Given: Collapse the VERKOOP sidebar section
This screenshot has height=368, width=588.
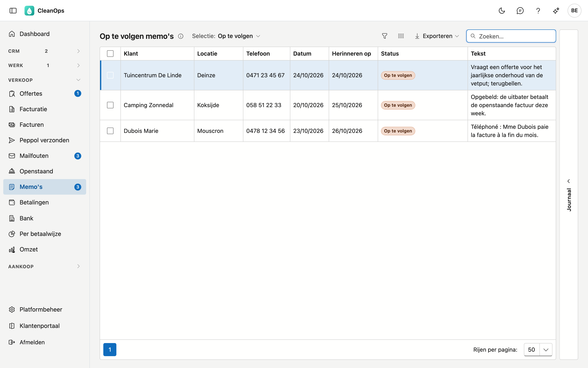Looking at the screenshot, I should click(x=45, y=80).
